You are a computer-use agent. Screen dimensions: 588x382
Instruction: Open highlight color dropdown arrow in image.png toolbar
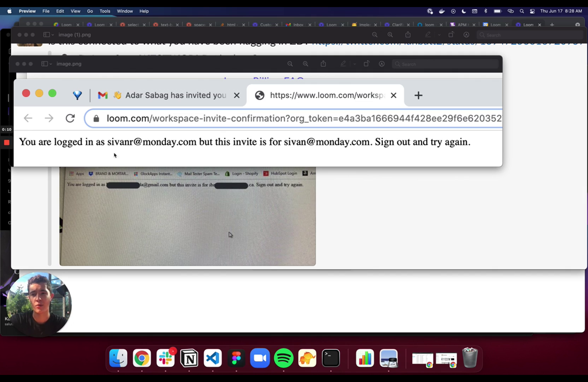(354, 64)
